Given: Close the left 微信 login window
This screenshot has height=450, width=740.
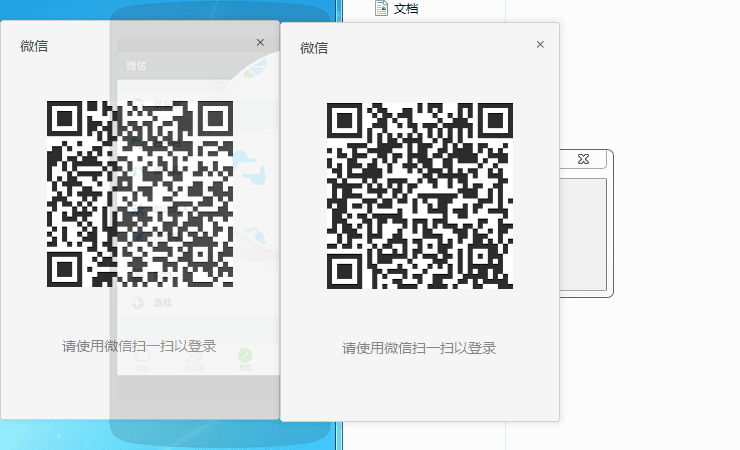Looking at the screenshot, I should pyautogui.click(x=260, y=42).
